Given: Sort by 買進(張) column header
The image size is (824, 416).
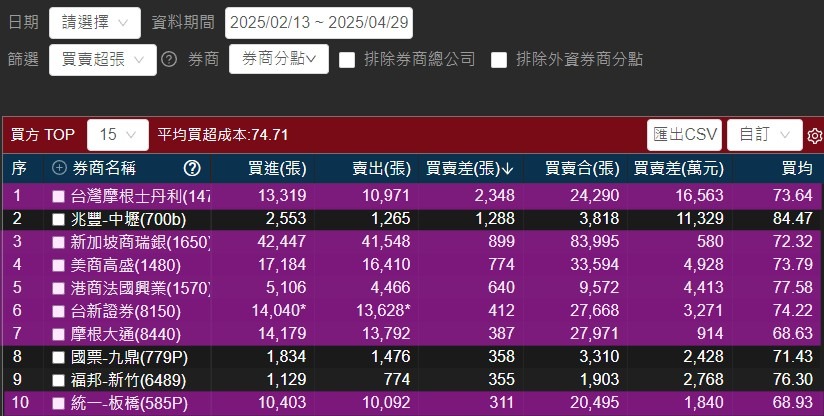Looking at the screenshot, I should pos(277,169).
